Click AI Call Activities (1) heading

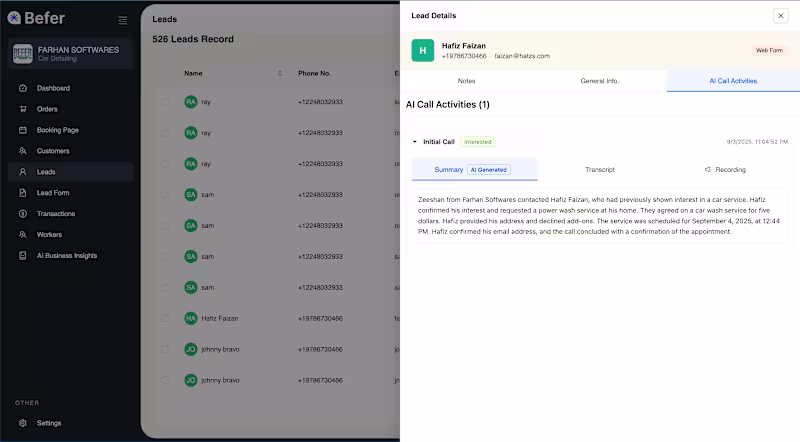[447, 105]
